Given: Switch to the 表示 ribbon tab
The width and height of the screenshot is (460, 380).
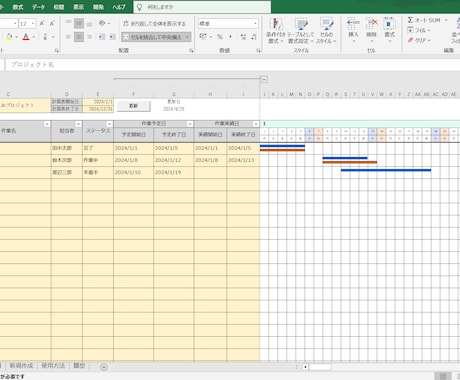Looking at the screenshot, I should click(78, 7).
